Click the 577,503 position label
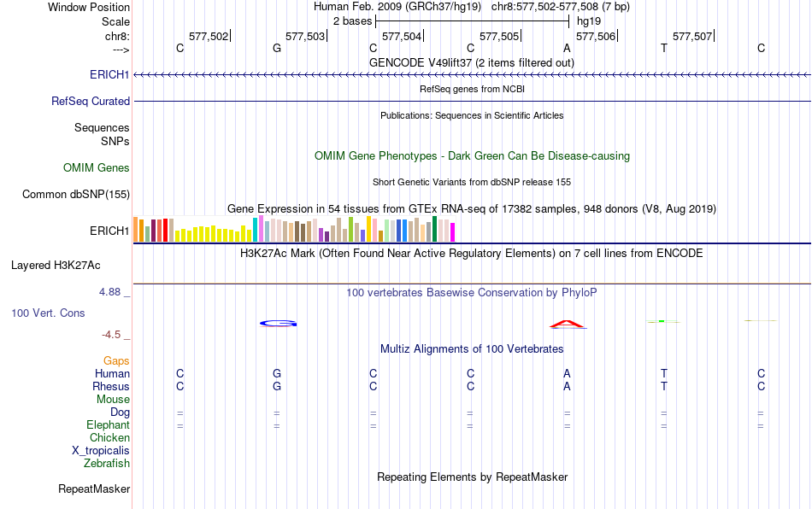The image size is (812, 509). (305, 36)
